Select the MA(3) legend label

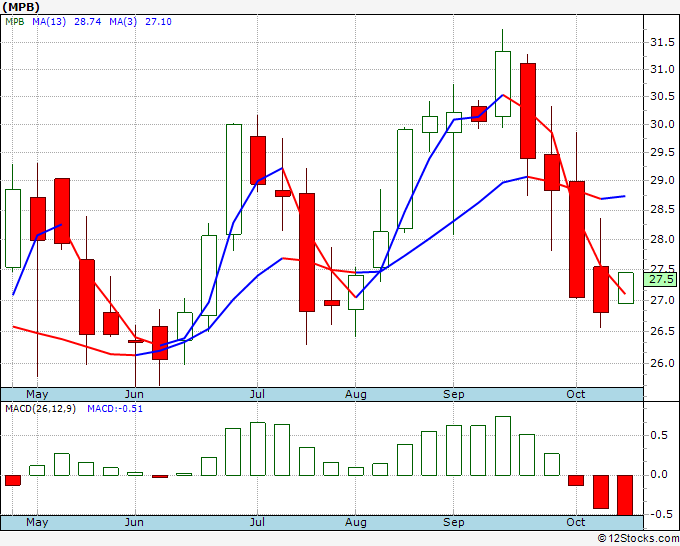123,22
